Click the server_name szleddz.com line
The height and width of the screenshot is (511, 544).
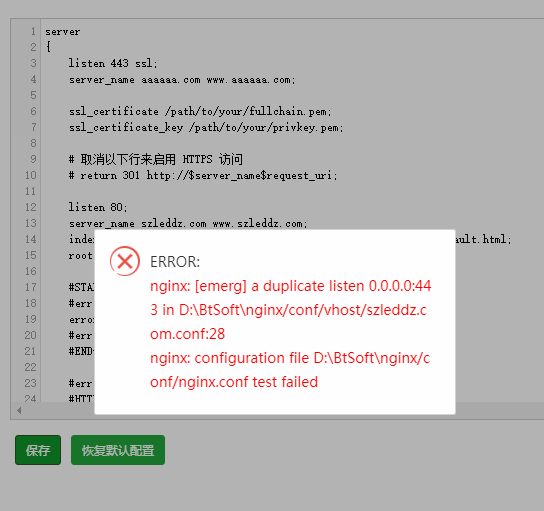click(188, 223)
